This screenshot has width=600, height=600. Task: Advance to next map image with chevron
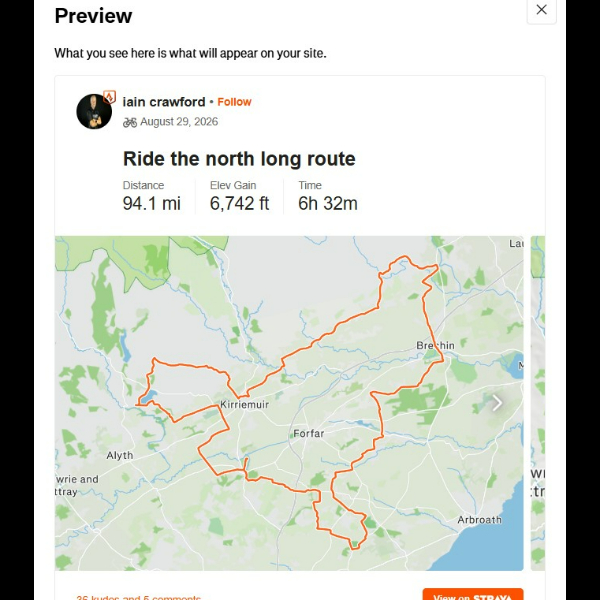coord(497,403)
